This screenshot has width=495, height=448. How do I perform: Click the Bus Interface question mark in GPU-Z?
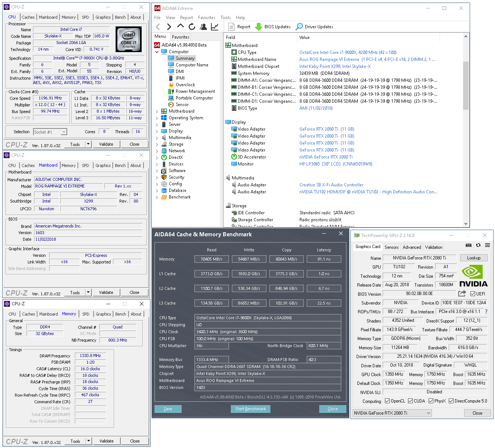(x=486, y=312)
